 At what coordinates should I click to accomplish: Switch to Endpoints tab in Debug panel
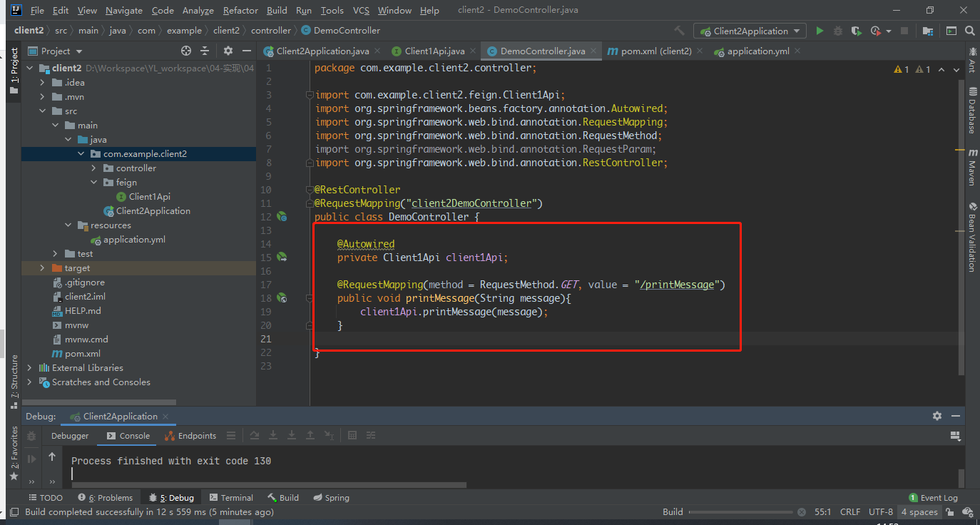pyautogui.click(x=190, y=436)
